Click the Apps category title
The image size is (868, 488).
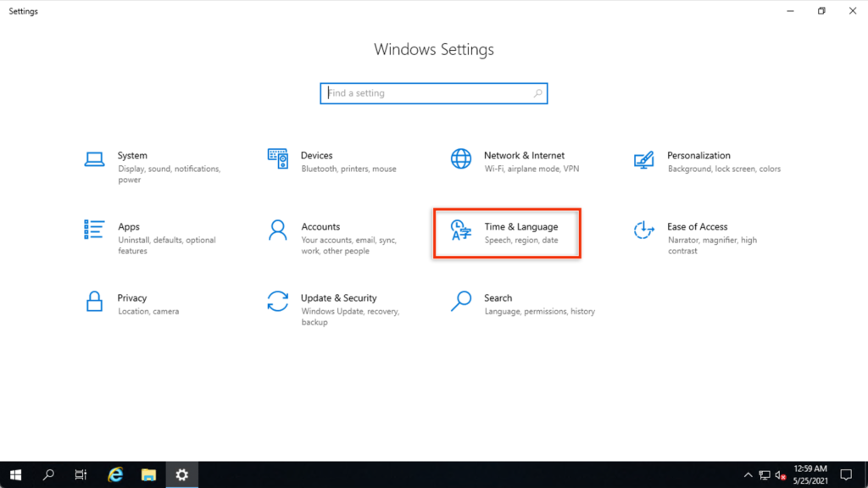coord(129,227)
